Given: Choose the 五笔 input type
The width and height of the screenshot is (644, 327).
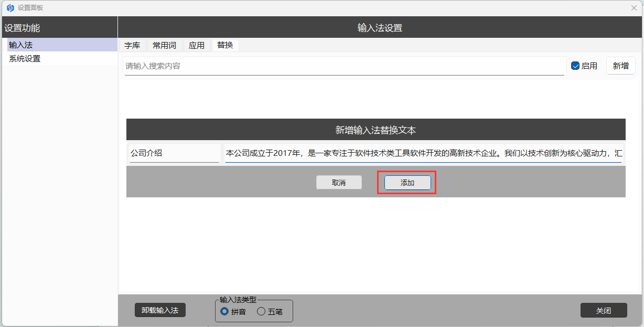Looking at the screenshot, I should pos(261,312).
